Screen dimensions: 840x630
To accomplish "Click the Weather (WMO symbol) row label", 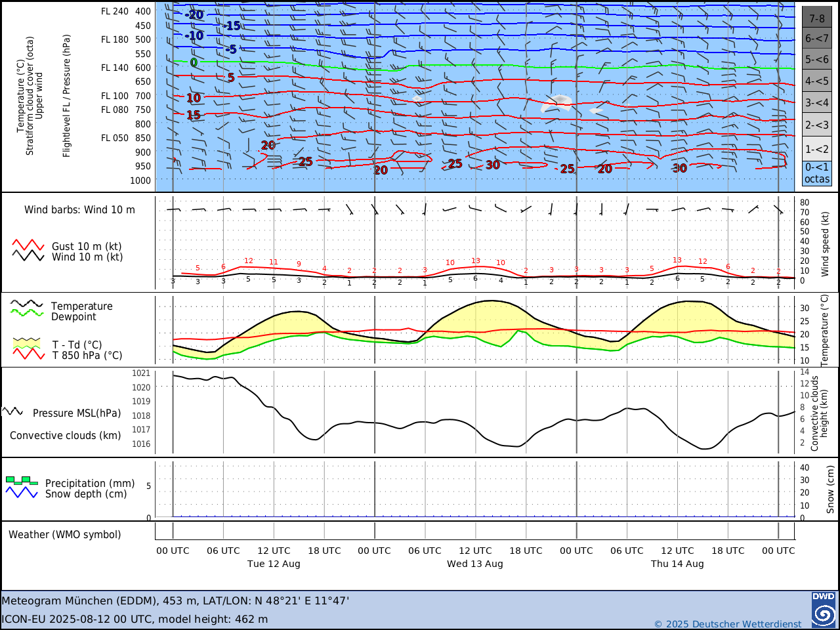I will [65, 535].
